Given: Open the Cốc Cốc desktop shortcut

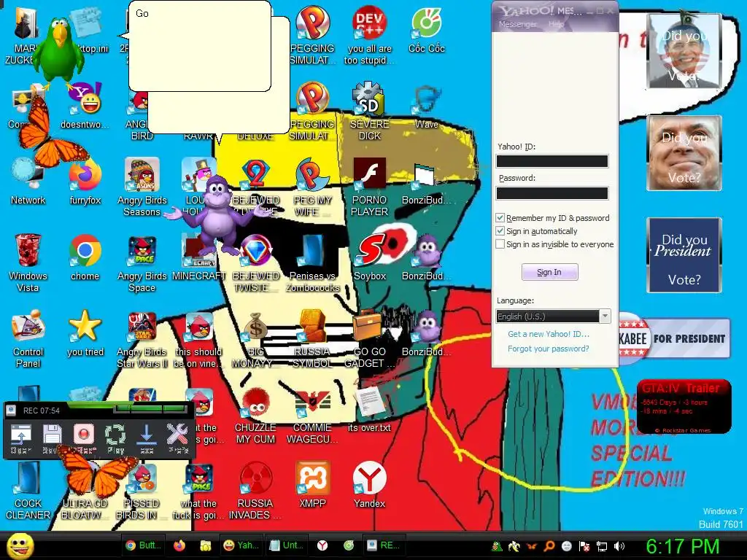Looking at the screenshot, I should tap(426, 29).
